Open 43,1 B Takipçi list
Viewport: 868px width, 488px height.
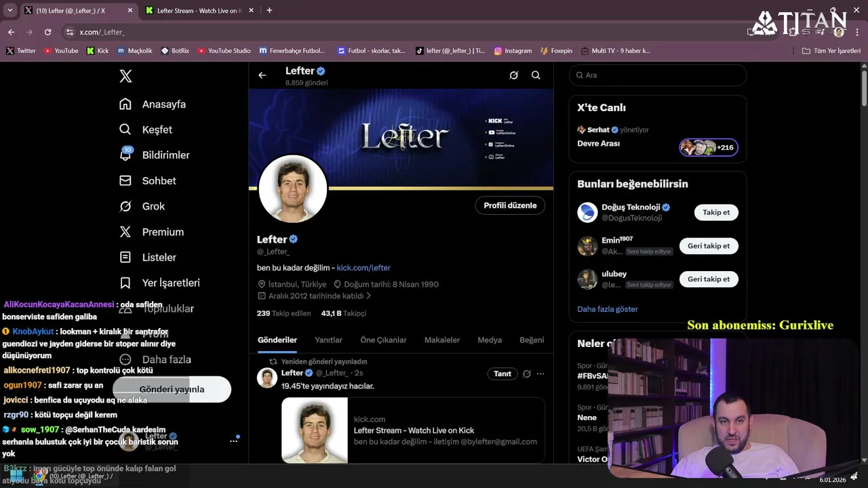click(x=343, y=313)
